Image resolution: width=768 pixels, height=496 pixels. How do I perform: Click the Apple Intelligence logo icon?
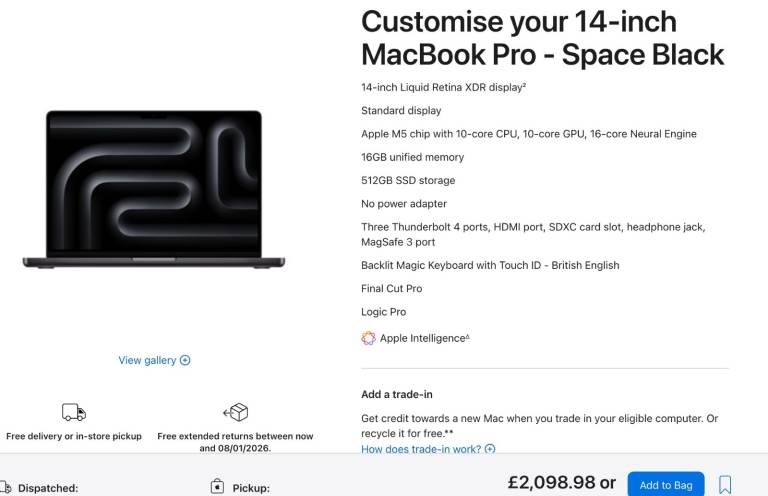368,338
